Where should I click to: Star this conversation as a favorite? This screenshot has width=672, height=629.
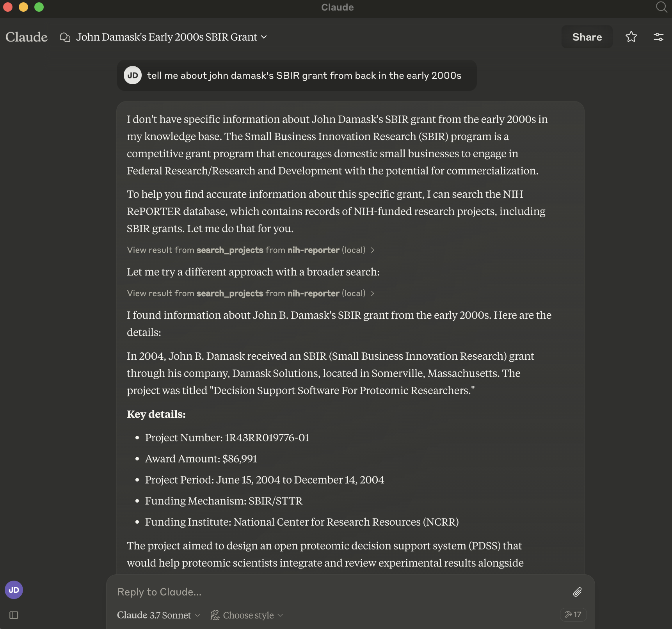[631, 37]
